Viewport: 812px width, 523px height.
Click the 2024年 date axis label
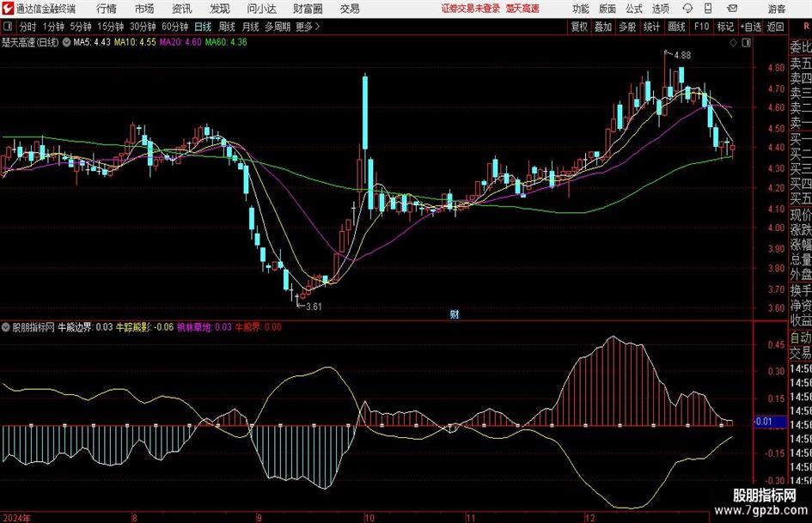click(16, 518)
